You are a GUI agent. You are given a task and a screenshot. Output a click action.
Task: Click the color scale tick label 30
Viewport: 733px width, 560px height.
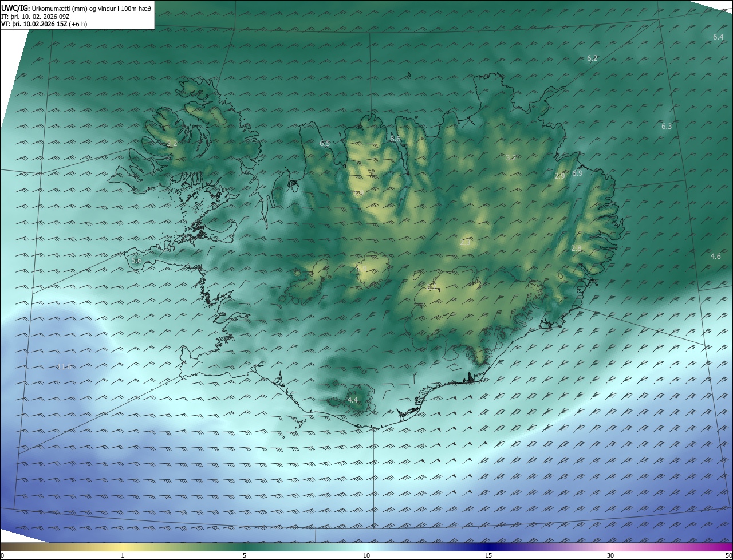[x=610, y=555]
